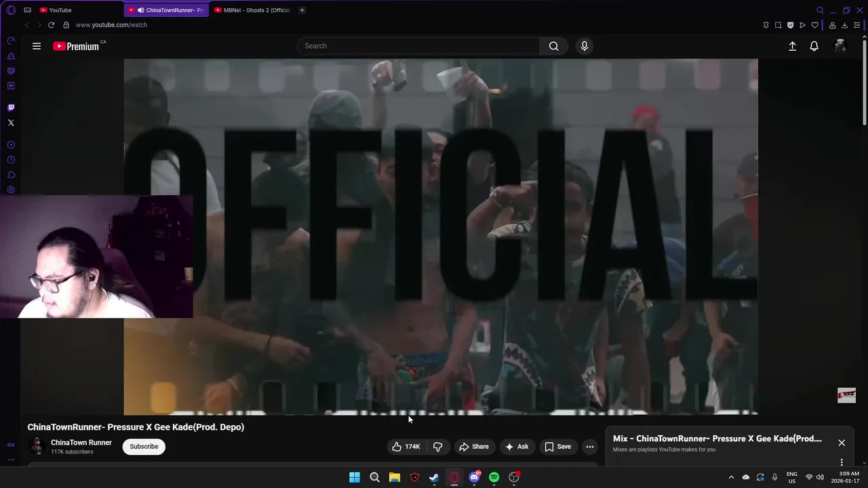Click the pin icon in address bar

coord(766,25)
